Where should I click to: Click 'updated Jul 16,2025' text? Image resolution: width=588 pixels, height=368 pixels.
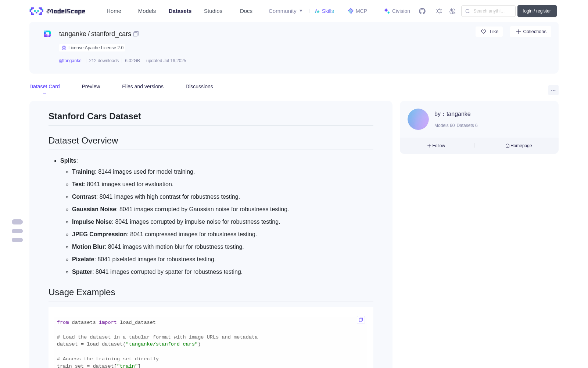(x=166, y=61)
